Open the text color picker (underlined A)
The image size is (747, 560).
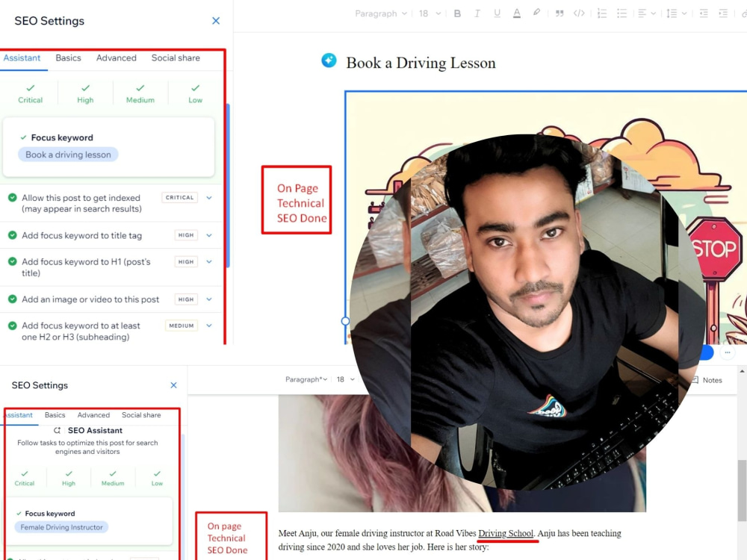(x=516, y=13)
